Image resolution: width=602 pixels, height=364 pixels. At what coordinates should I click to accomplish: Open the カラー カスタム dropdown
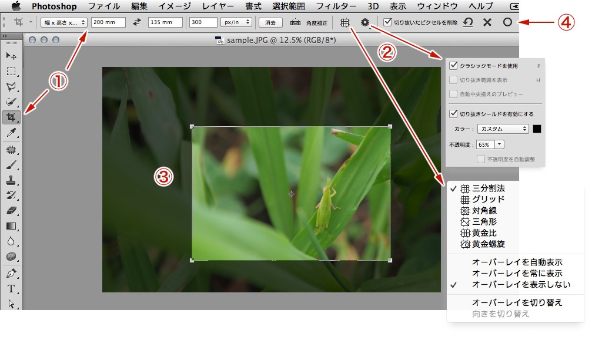tap(503, 129)
